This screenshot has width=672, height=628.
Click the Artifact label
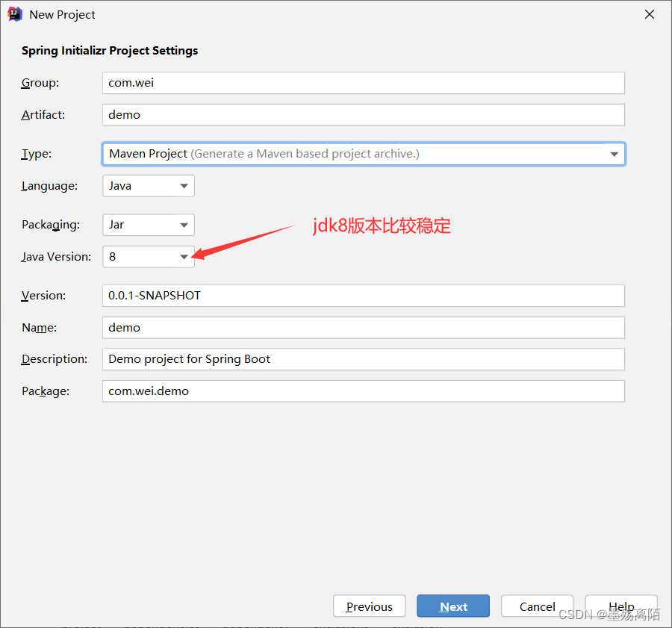point(43,115)
